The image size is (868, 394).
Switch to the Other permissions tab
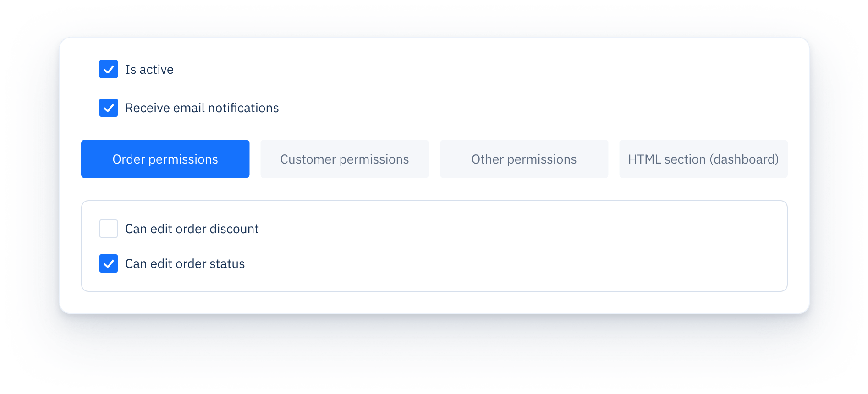coord(524,159)
